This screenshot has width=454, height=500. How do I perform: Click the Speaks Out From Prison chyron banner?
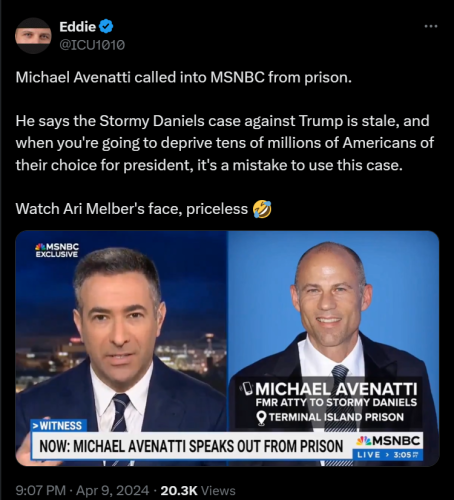(x=192, y=446)
